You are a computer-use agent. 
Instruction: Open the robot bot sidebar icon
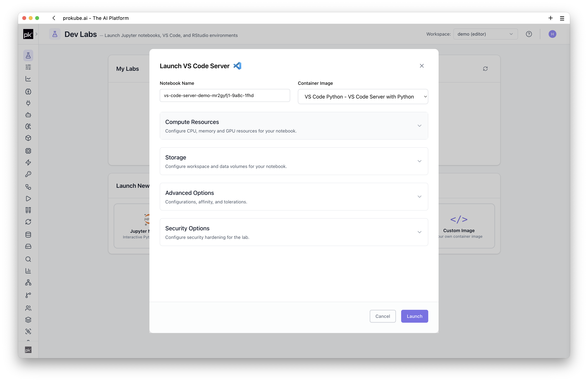[x=28, y=115]
